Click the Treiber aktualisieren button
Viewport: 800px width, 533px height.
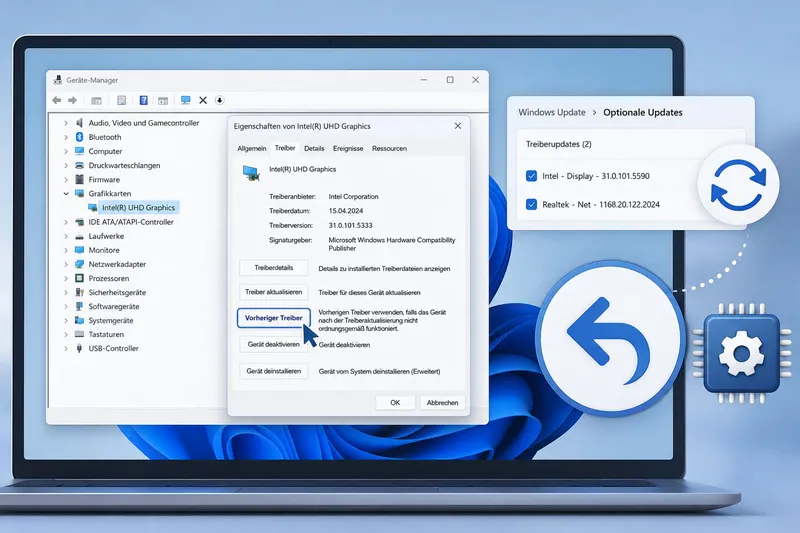[x=273, y=292]
